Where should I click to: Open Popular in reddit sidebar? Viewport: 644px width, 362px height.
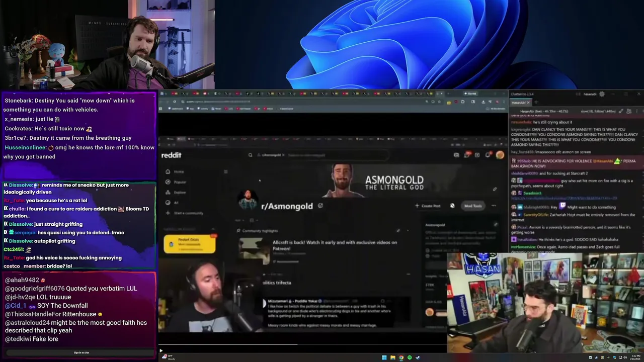(176, 182)
